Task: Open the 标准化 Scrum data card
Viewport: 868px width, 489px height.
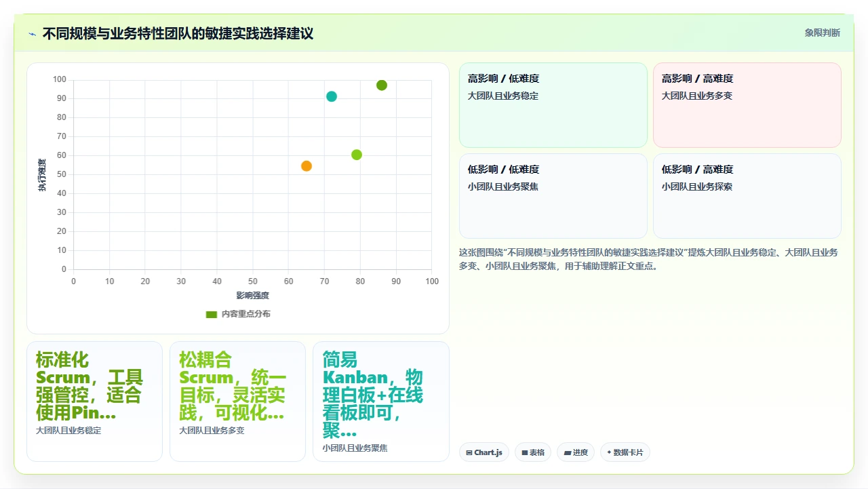Action: pyautogui.click(x=94, y=402)
